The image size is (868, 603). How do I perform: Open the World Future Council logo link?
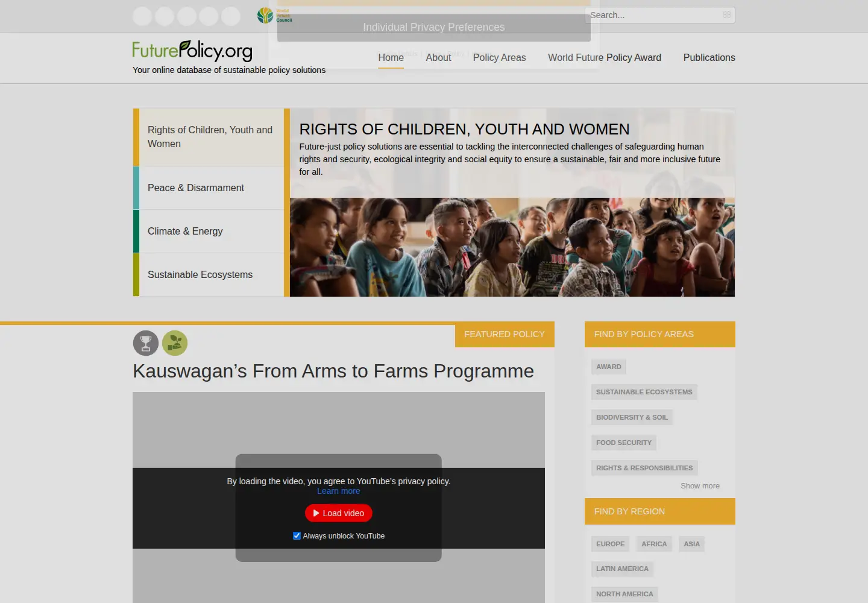click(x=275, y=16)
